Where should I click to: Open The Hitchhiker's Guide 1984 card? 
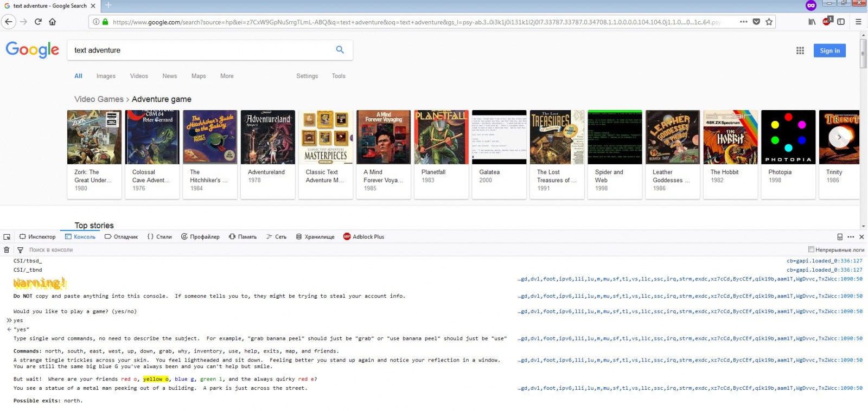210,155
